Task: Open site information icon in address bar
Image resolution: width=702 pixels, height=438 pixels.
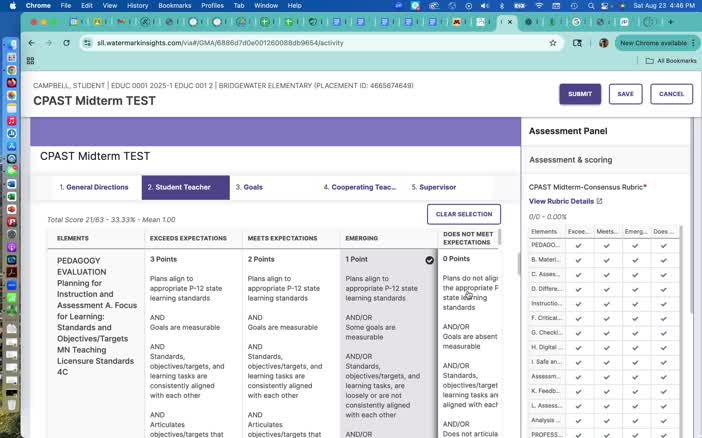Action: [x=88, y=43]
